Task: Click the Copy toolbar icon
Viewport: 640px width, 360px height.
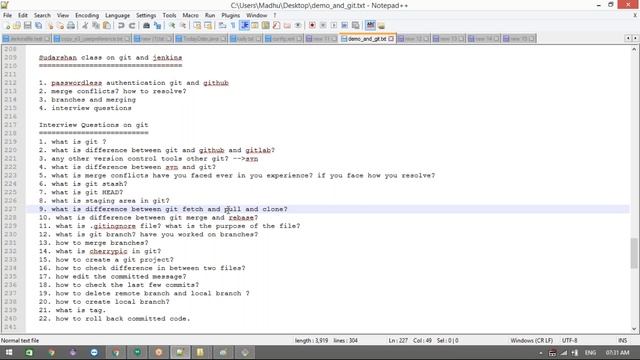Action: coord(96,25)
